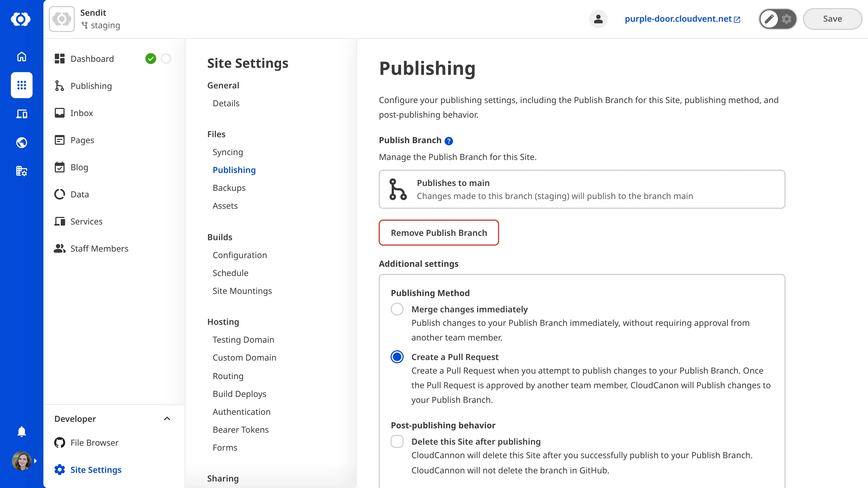Enable Delete this Site after publishing
The width and height of the screenshot is (868, 488).
pos(397,441)
